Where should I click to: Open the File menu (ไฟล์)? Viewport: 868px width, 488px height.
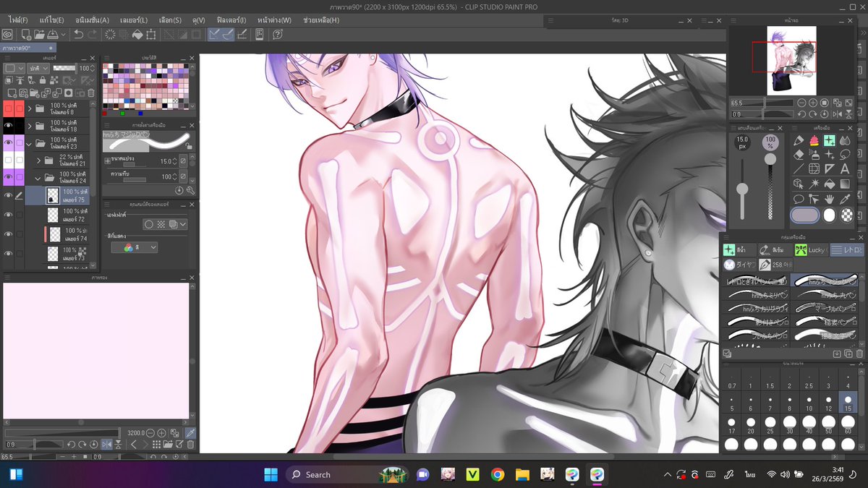point(18,20)
